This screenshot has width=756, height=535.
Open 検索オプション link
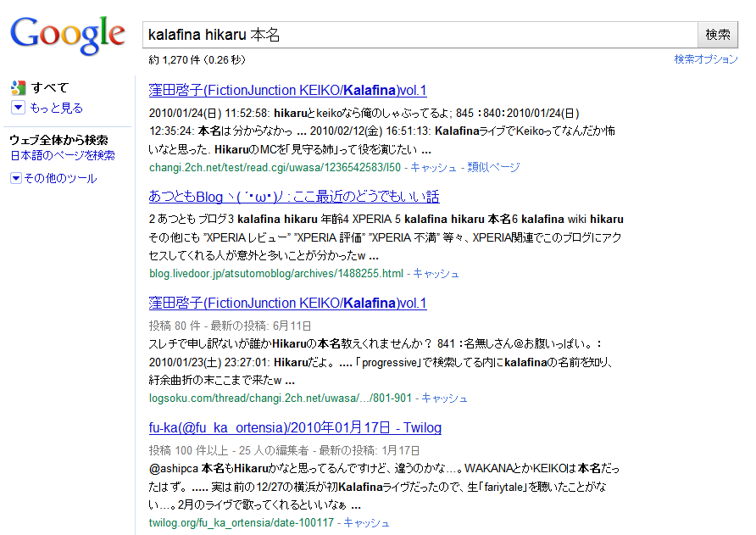click(x=706, y=59)
